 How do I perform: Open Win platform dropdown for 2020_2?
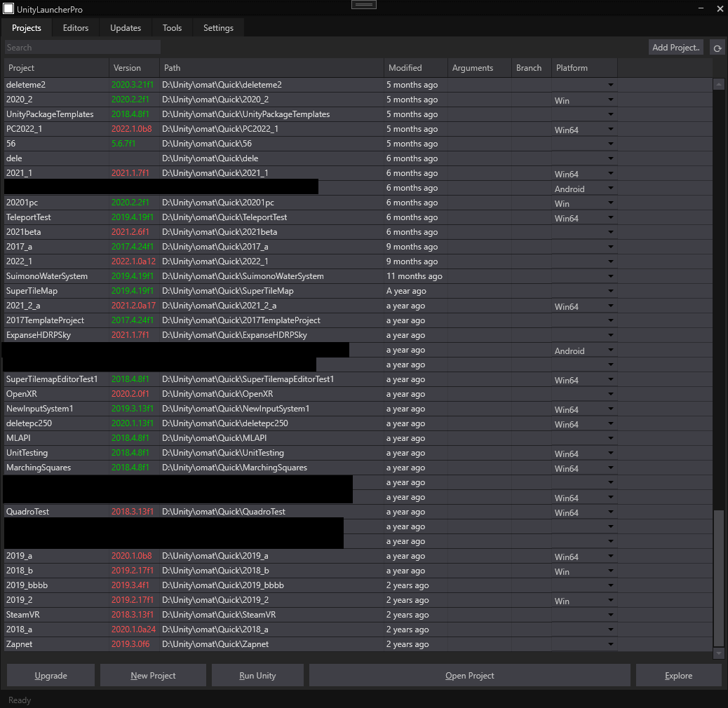click(611, 100)
